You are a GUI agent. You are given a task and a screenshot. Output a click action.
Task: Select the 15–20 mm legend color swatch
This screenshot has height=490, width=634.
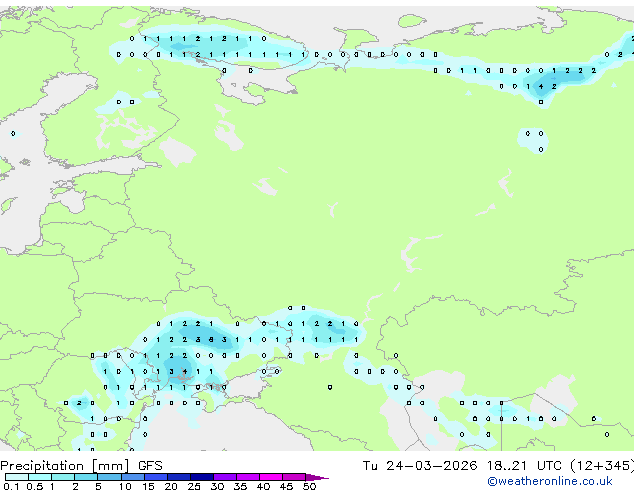156,477
